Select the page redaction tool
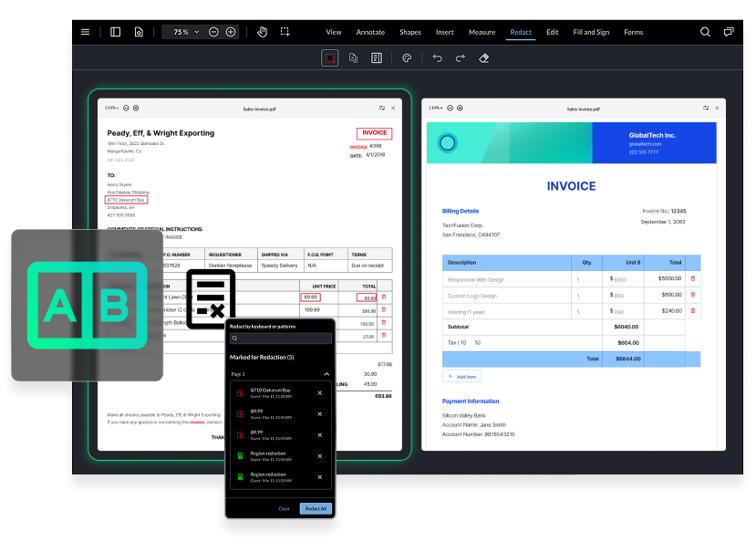The width and height of the screenshot is (756, 542). (354, 58)
